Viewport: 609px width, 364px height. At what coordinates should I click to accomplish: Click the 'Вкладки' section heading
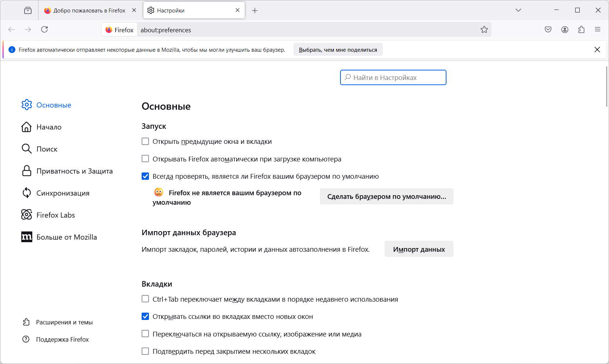[x=157, y=284]
